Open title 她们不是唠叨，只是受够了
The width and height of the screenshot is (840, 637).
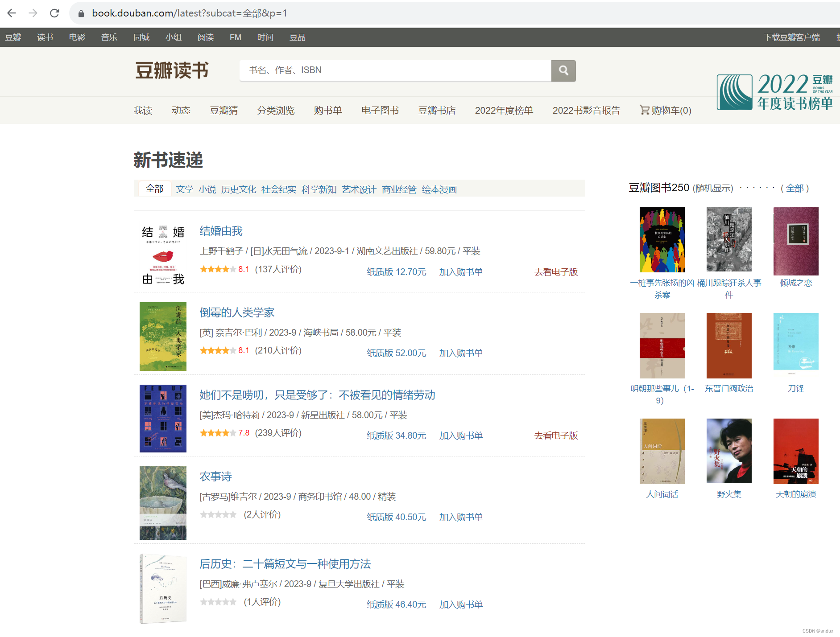click(317, 395)
